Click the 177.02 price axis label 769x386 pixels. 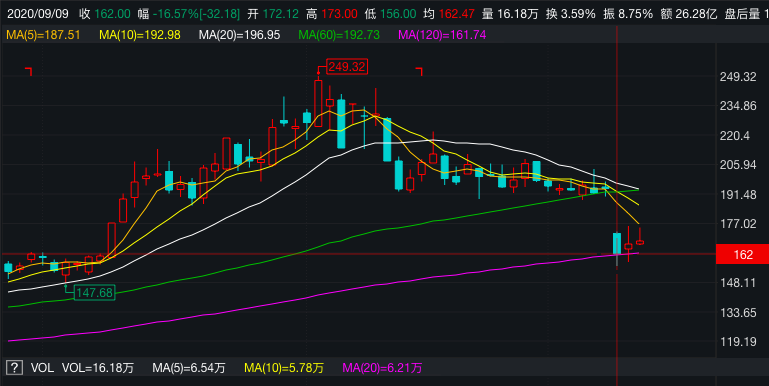coord(738,224)
